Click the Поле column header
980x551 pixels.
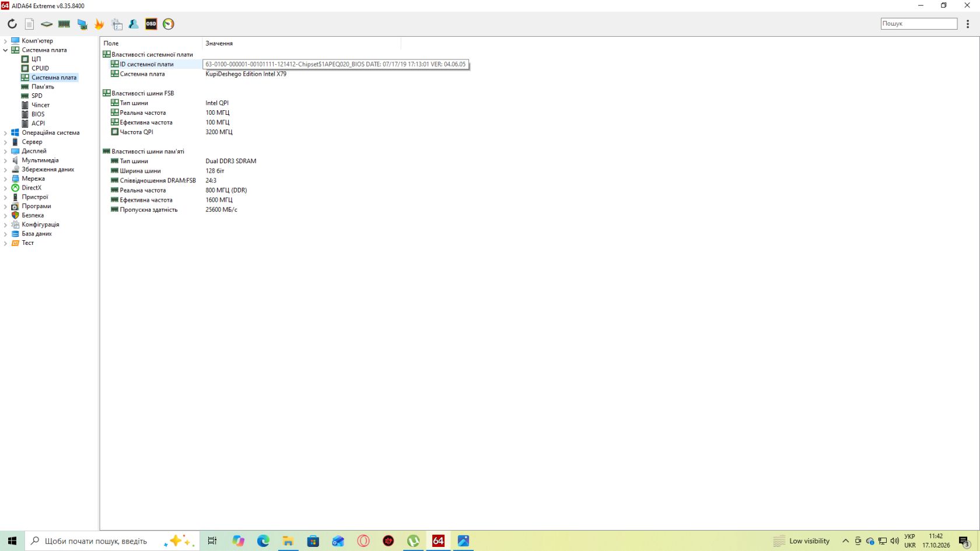(x=152, y=43)
